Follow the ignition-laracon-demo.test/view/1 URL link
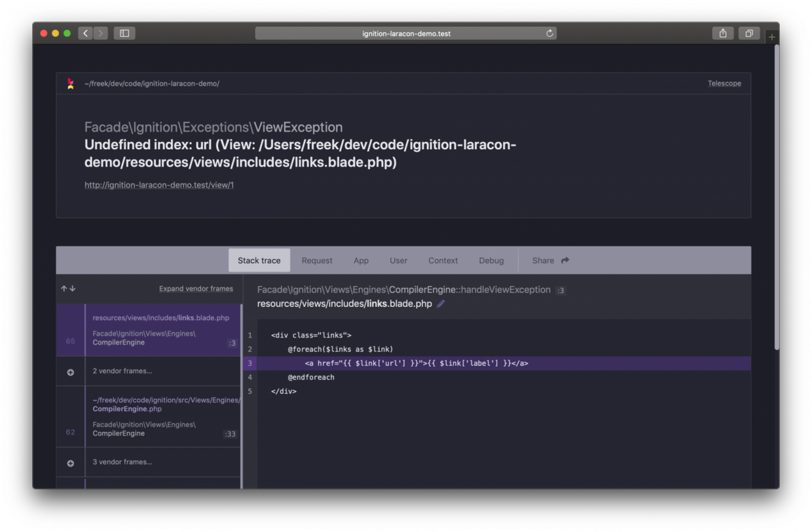This screenshot has height=532, width=812. (159, 185)
